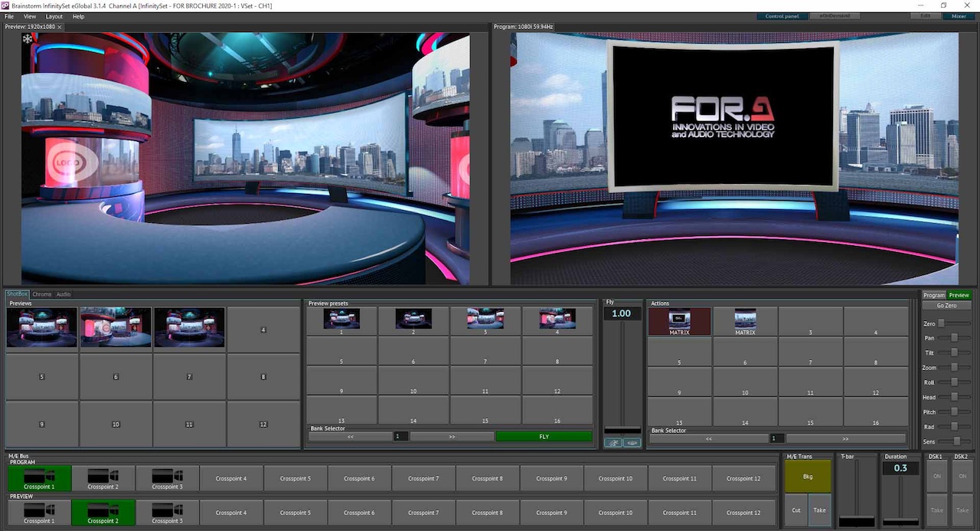Trigger Preview preset 2 thumbnail
This screenshot has height=531, width=980.
(413, 320)
